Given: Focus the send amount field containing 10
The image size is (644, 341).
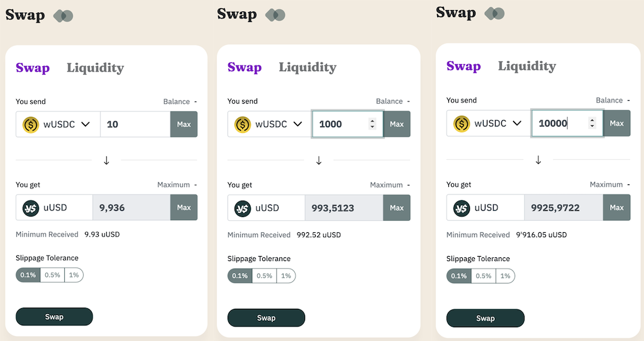Looking at the screenshot, I should pyautogui.click(x=135, y=125).
